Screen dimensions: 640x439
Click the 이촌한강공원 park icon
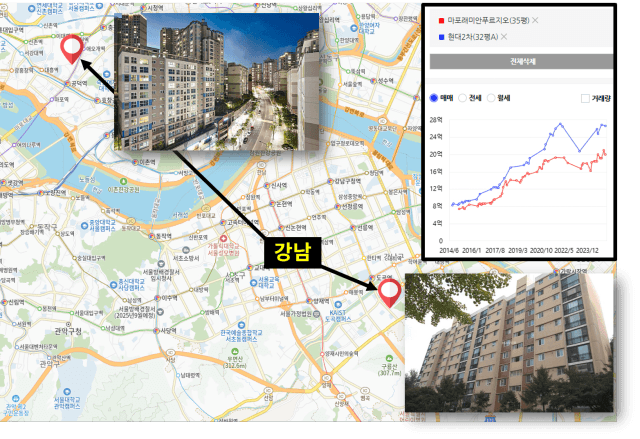pyautogui.click(x=124, y=181)
